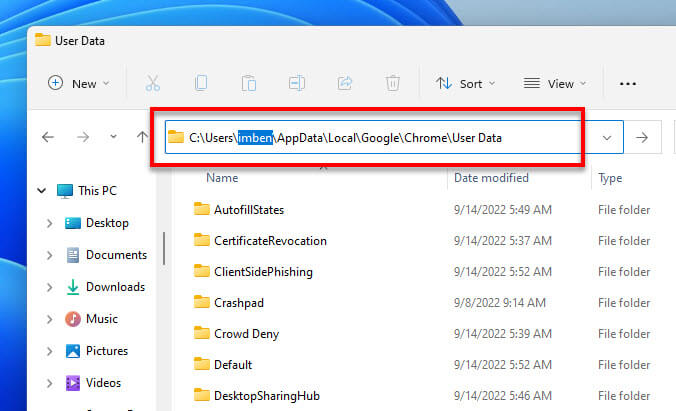The height and width of the screenshot is (411, 676).
Task: Click the User Data title bar folder icon
Action: 43,40
